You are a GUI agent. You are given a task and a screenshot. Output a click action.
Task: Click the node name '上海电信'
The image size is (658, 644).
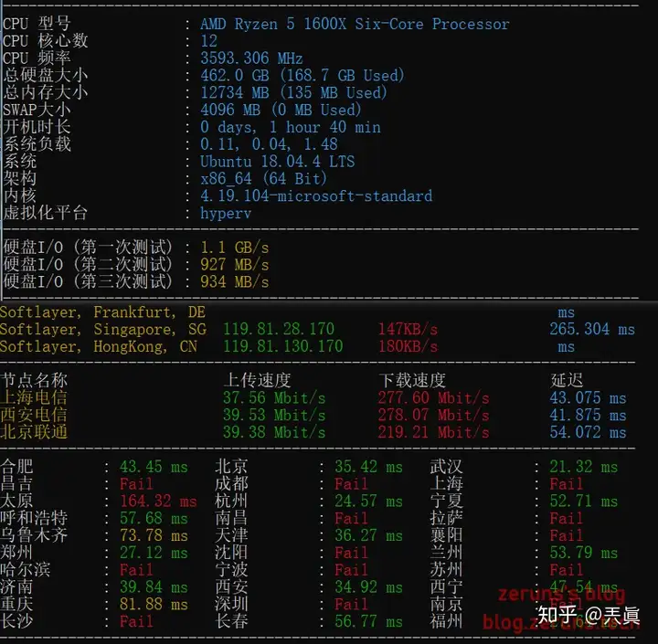[x=34, y=397]
